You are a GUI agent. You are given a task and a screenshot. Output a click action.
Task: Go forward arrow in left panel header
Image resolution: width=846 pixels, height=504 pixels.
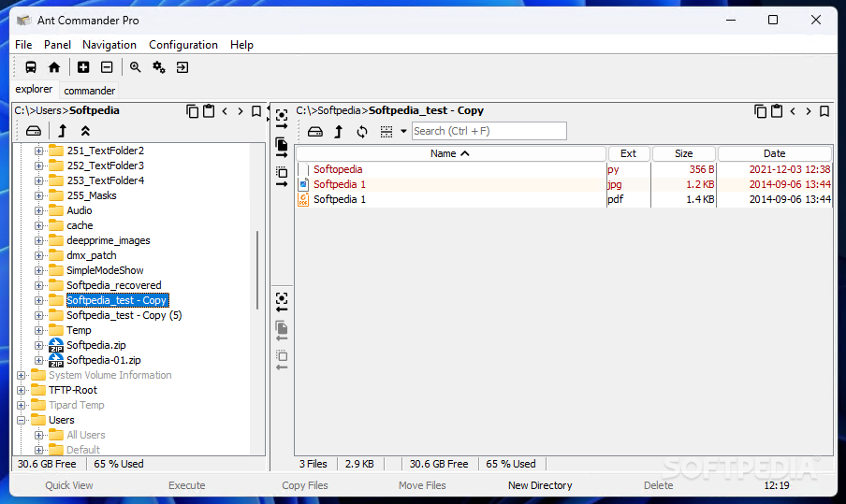(241, 111)
